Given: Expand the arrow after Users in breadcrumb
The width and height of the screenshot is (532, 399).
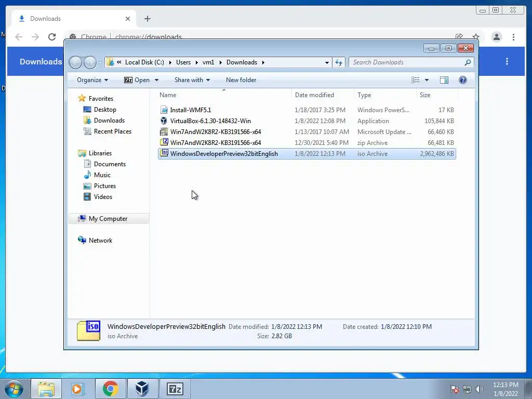Looking at the screenshot, I should tap(196, 62).
